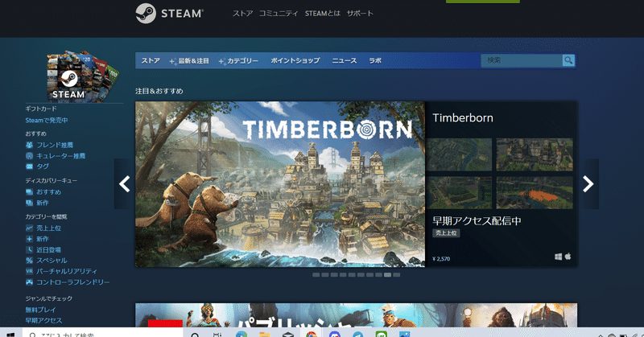This screenshot has width=644, height=337.
Task: Click the publisher banner below the carousel
Action: coord(356,315)
